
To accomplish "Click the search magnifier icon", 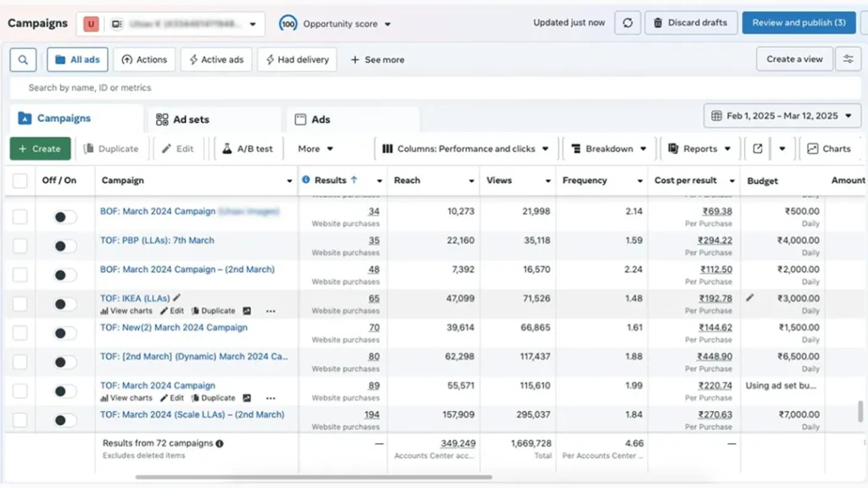I will [23, 60].
